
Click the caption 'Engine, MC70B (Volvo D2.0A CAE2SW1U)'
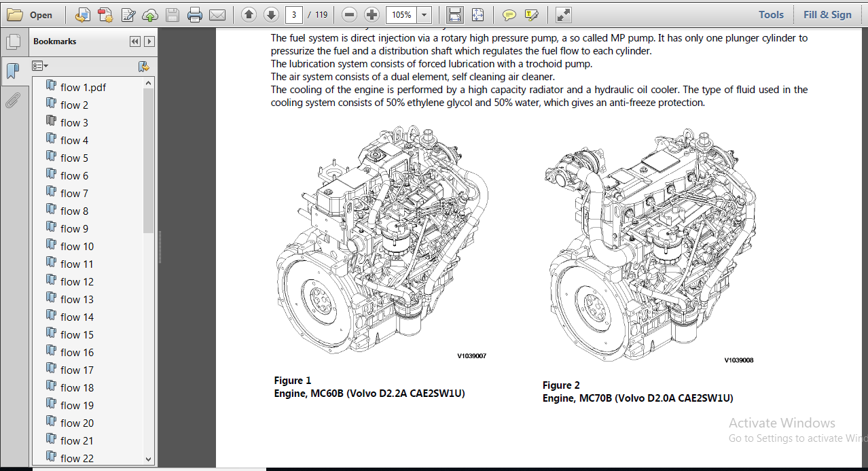tap(638, 398)
